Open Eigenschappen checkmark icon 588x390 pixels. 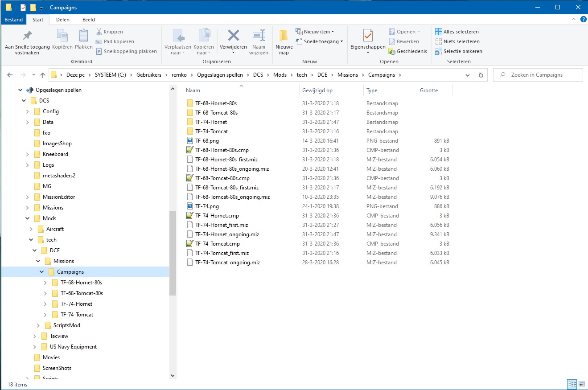pos(368,36)
